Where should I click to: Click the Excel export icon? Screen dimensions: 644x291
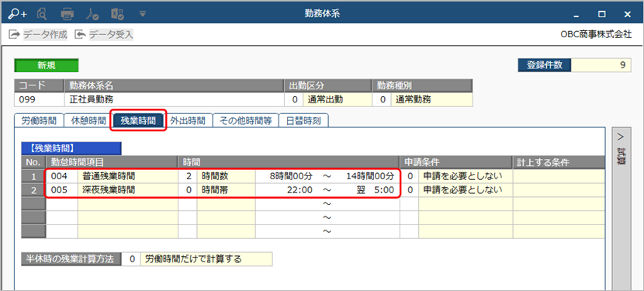click(117, 14)
